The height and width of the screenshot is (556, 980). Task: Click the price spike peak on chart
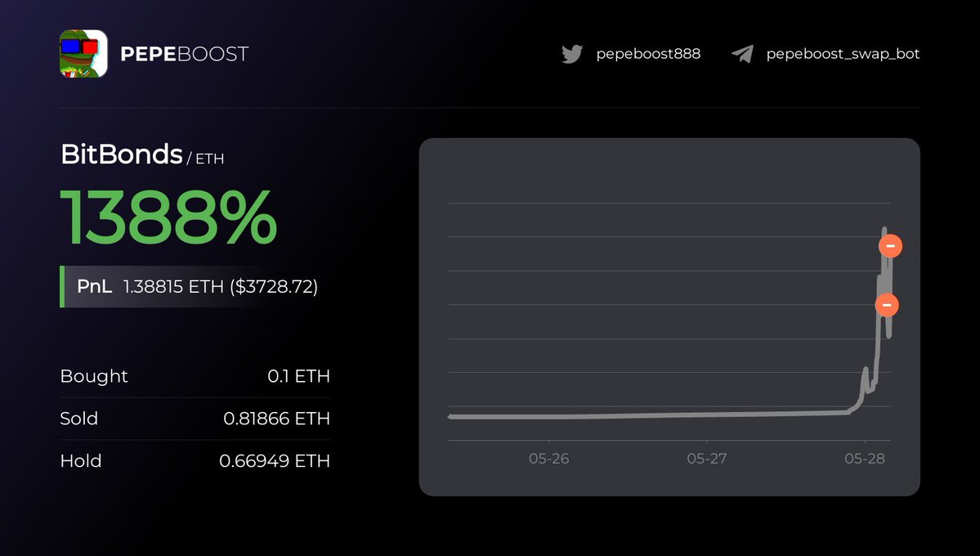click(884, 230)
